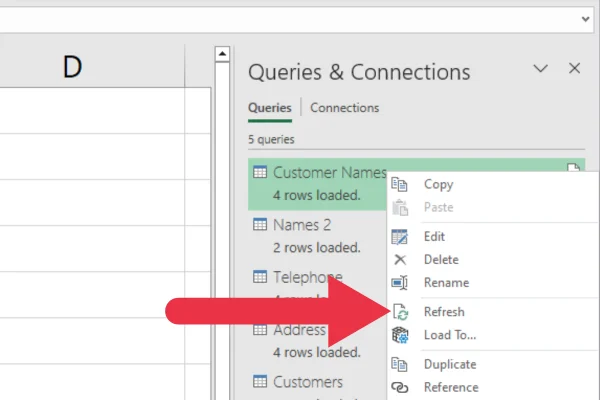This screenshot has height=400, width=600.
Task: Expand the formula bar with the chevron
Action: click(585, 19)
